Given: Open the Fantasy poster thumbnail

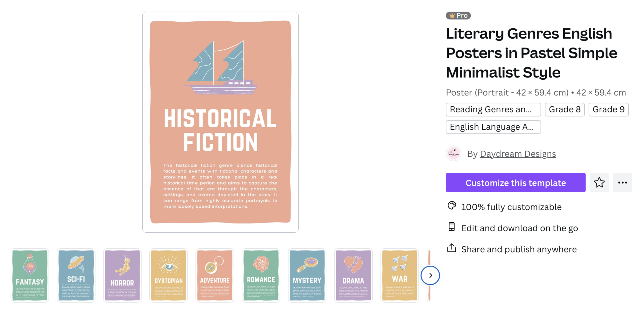Looking at the screenshot, I should (x=30, y=275).
